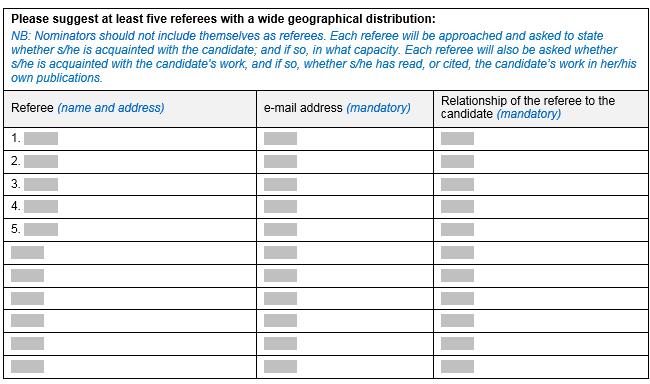Click e-mail address field for referee 3
This screenshot has width=650, height=384.
pyautogui.click(x=280, y=184)
